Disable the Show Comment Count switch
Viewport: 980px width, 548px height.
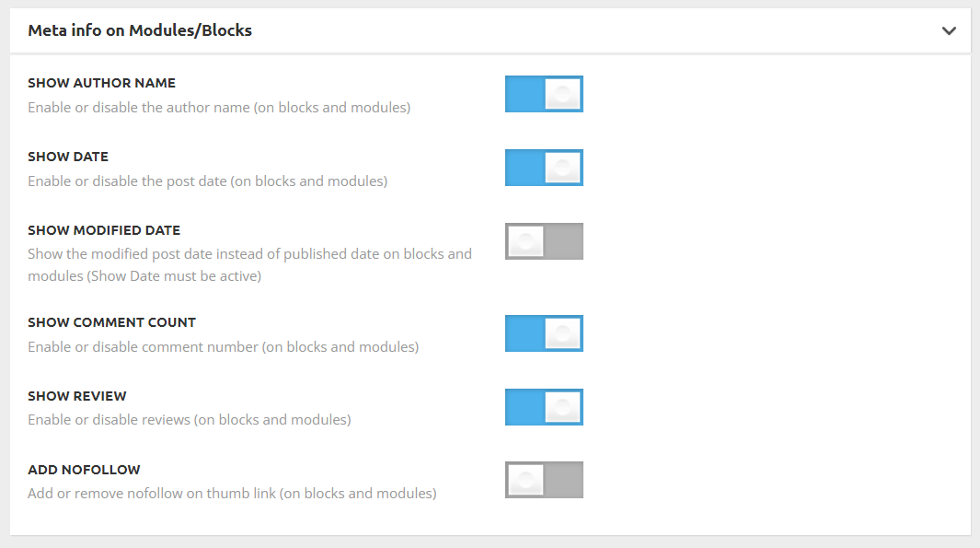[544, 333]
